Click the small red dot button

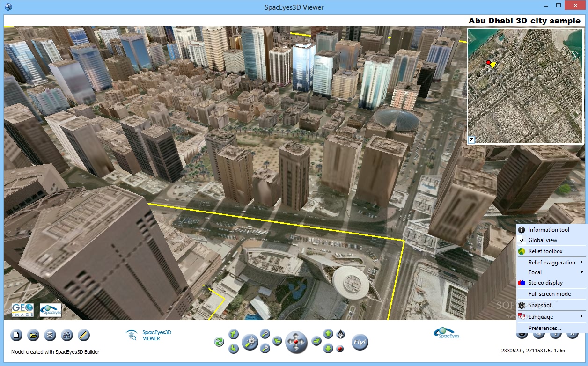tap(340, 349)
